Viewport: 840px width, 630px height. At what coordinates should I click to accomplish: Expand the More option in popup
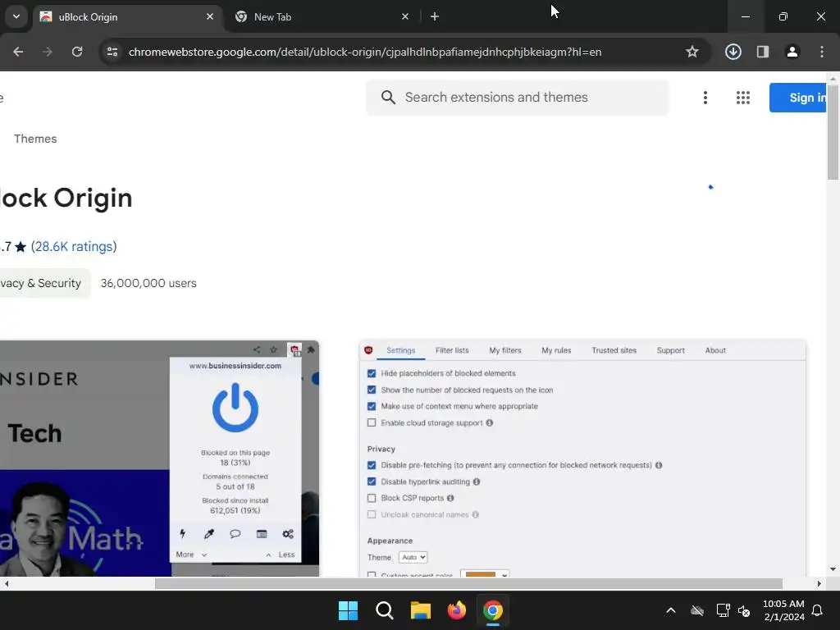point(191,555)
